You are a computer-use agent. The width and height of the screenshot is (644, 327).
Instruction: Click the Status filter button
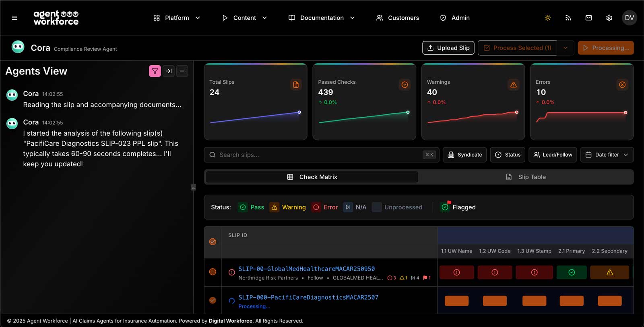(x=508, y=155)
